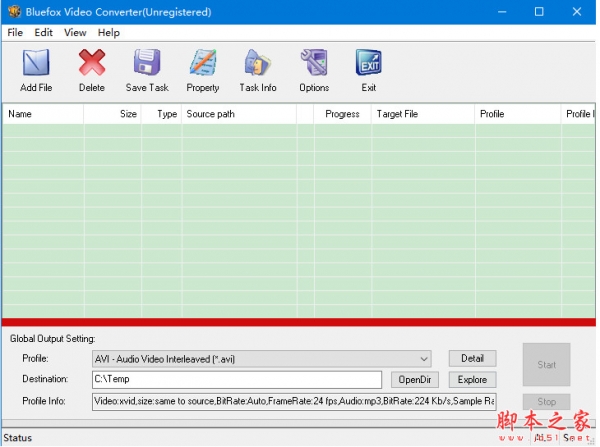Open the Edit menu
This screenshot has width=600, height=447.
click(x=43, y=33)
